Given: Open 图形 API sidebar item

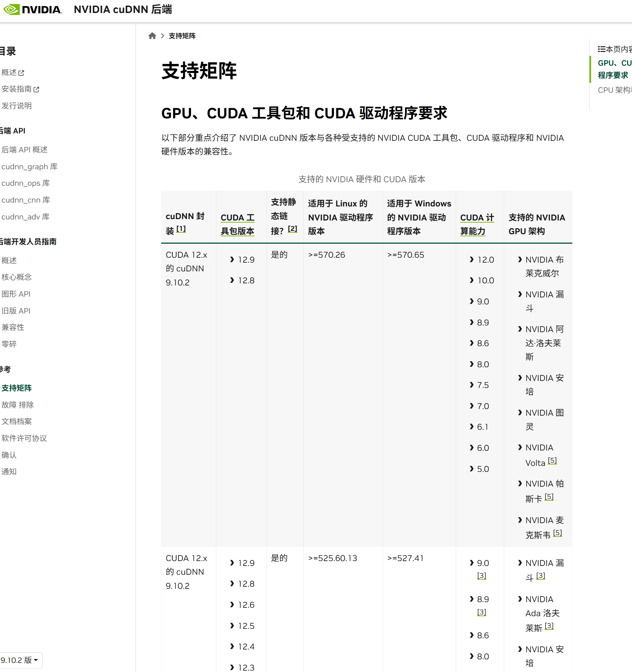Looking at the screenshot, I should (x=16, y=294).
